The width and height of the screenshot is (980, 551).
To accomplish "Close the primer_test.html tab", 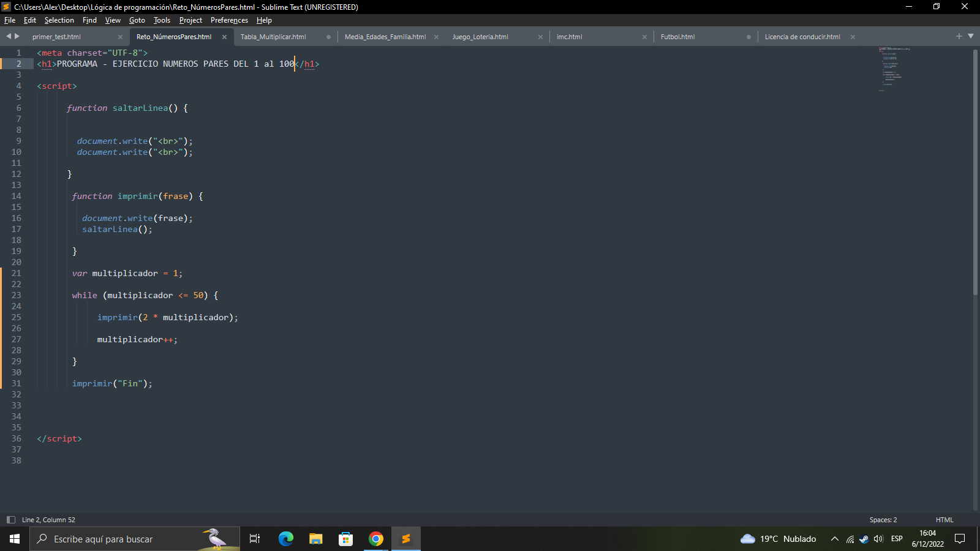I will (x=120, y=37).
